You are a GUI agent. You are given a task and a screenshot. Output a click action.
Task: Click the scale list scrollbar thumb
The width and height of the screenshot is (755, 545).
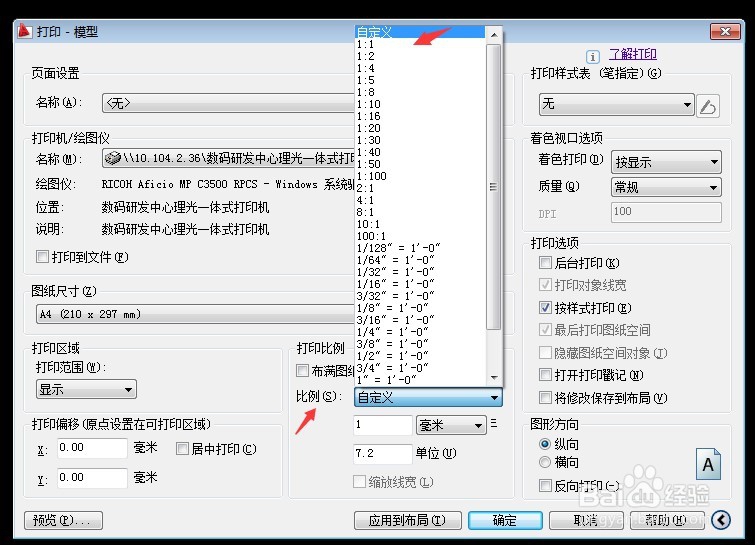[494, 187]
